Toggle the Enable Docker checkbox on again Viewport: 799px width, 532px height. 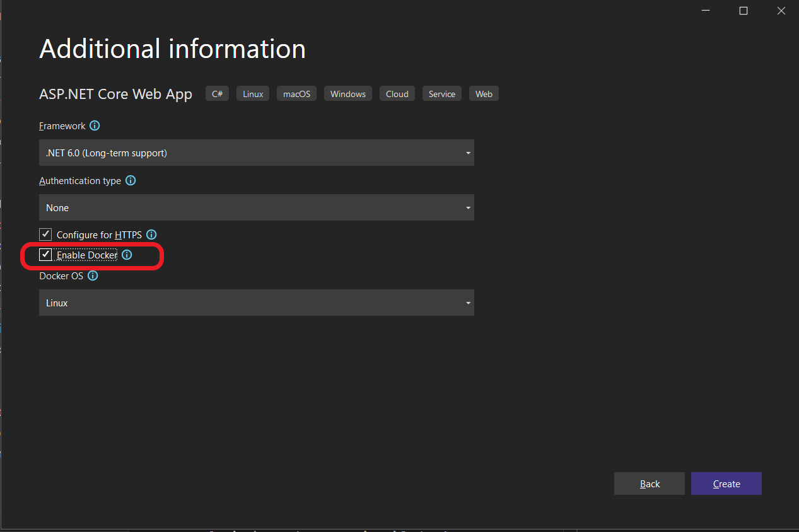click(45, 255)
